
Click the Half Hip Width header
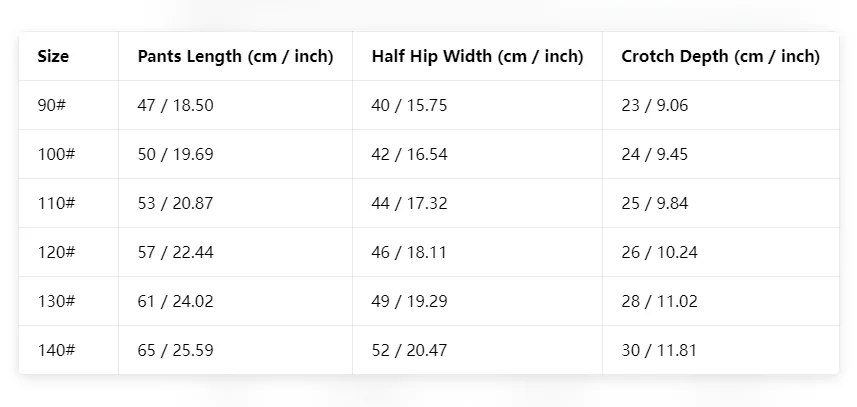click(478, 56)
